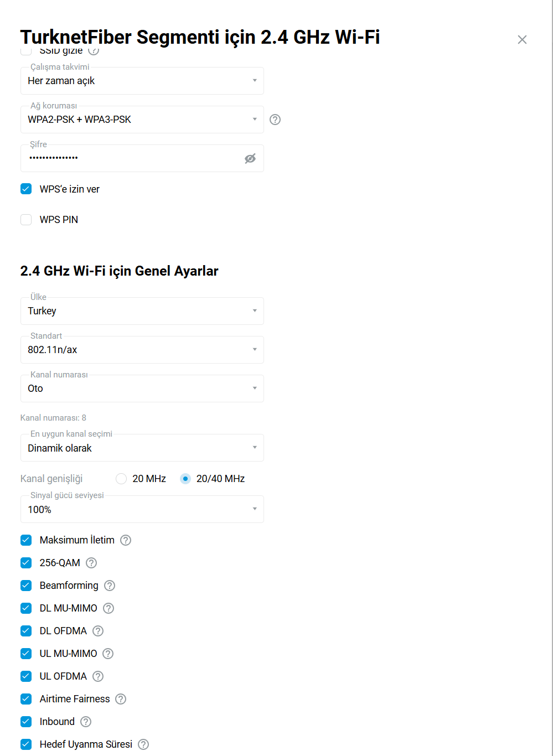Click the '2.4 GHz Wi-Fi için Genel Ayarlar' heading
The image size is (553, 756).
(119, 271)
